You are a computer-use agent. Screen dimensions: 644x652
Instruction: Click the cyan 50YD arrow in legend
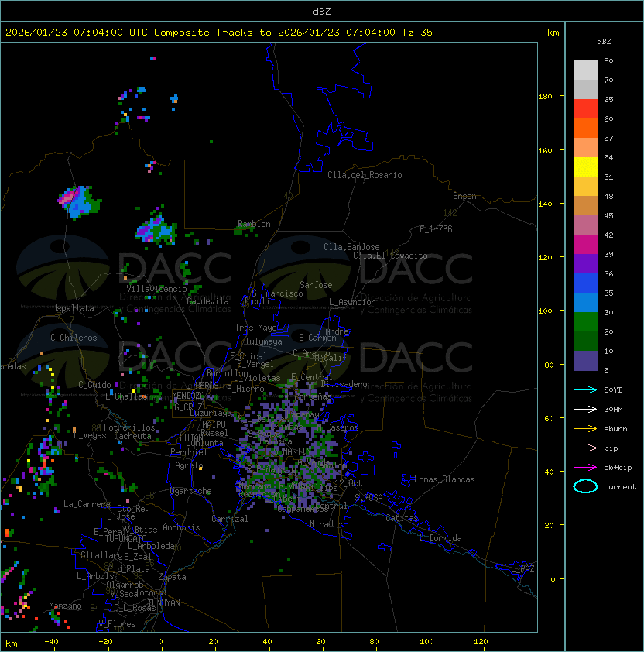point(585,390)
